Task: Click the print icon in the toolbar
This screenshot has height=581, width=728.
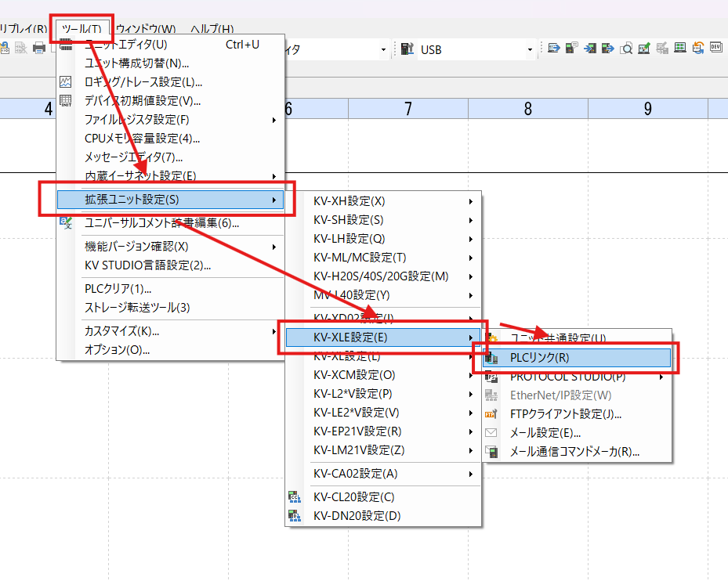Action: (39, 48)
